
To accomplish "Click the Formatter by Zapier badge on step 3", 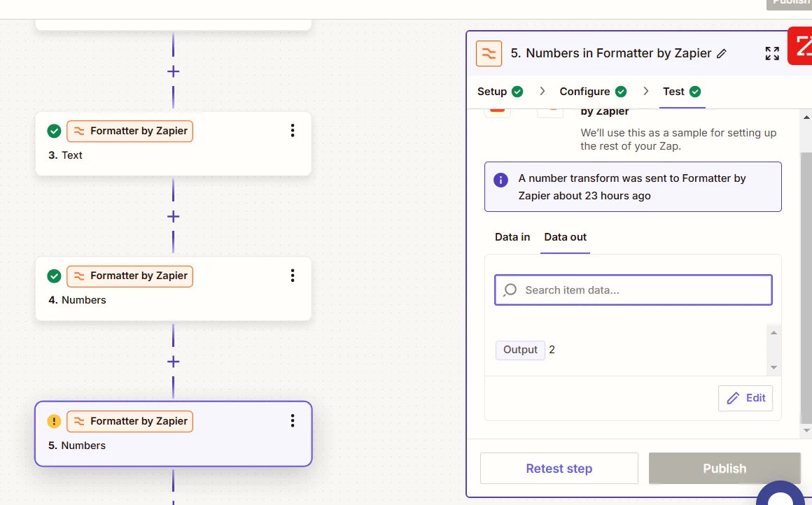I will pos(130,131).
